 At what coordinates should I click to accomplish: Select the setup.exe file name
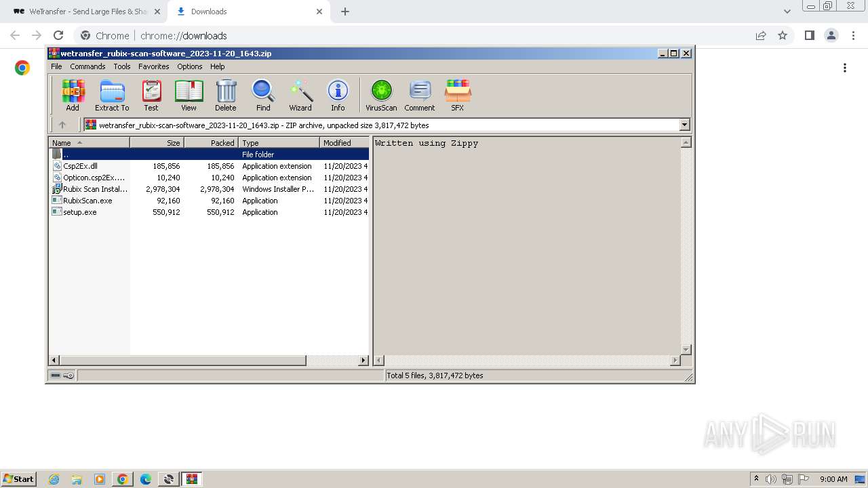(80, 212)
